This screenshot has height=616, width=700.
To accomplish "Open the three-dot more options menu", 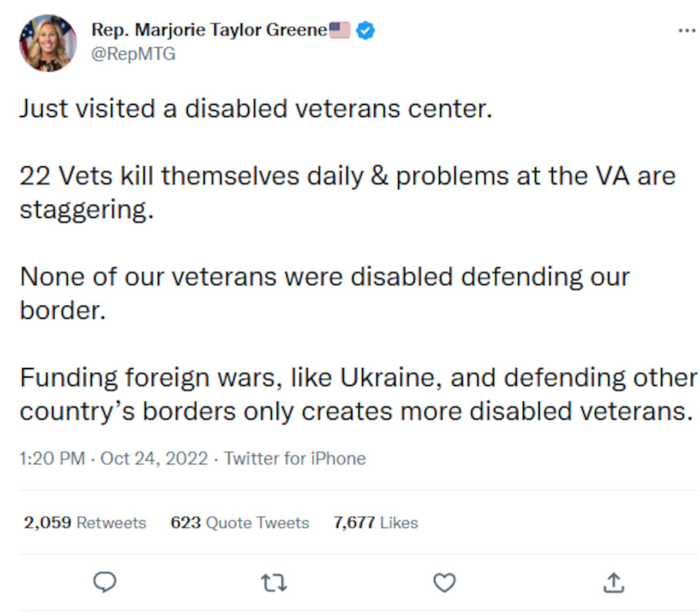I will [x=686, y=31].
